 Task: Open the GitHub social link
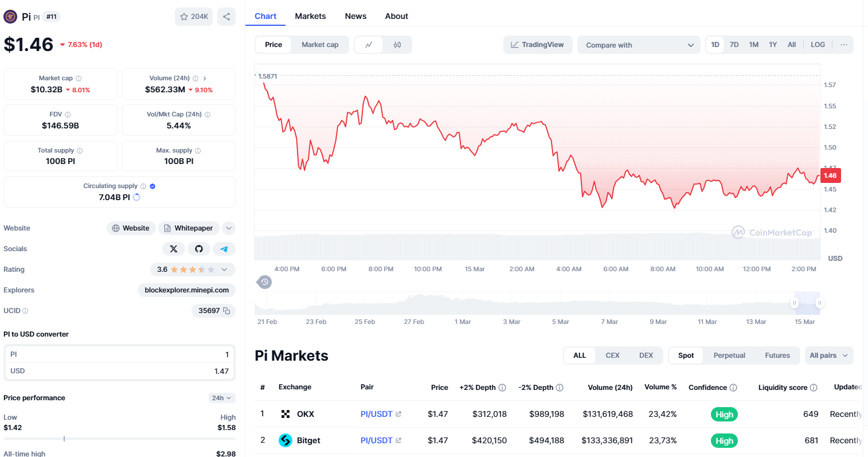click(x=199, y=249)
